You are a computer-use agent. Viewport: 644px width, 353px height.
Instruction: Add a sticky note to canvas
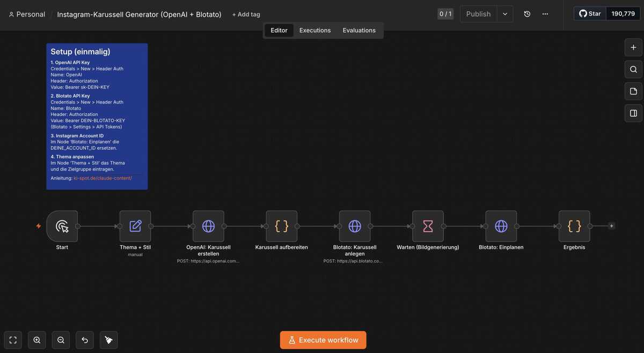[x=633, y=91]
